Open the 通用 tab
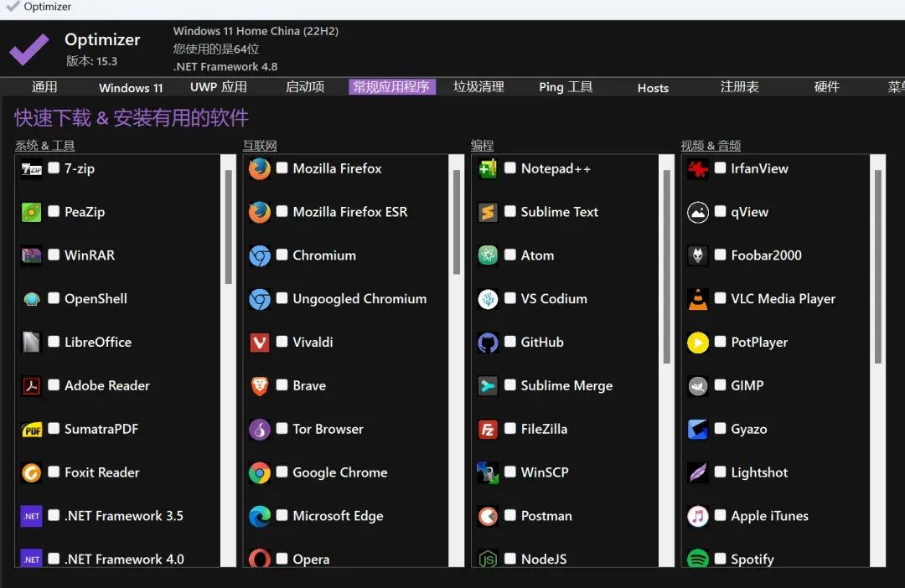The image size is (905, 588). 44,87
